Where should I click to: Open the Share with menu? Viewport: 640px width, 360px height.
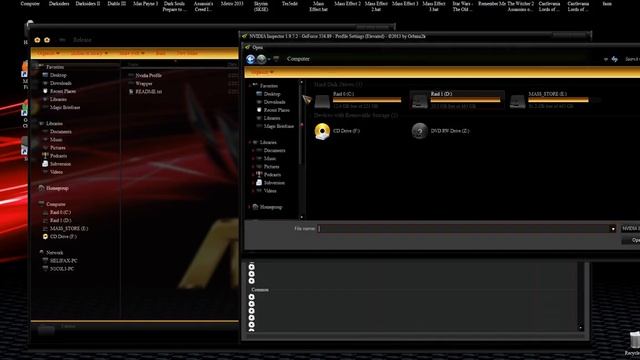[x=131, y=53]
